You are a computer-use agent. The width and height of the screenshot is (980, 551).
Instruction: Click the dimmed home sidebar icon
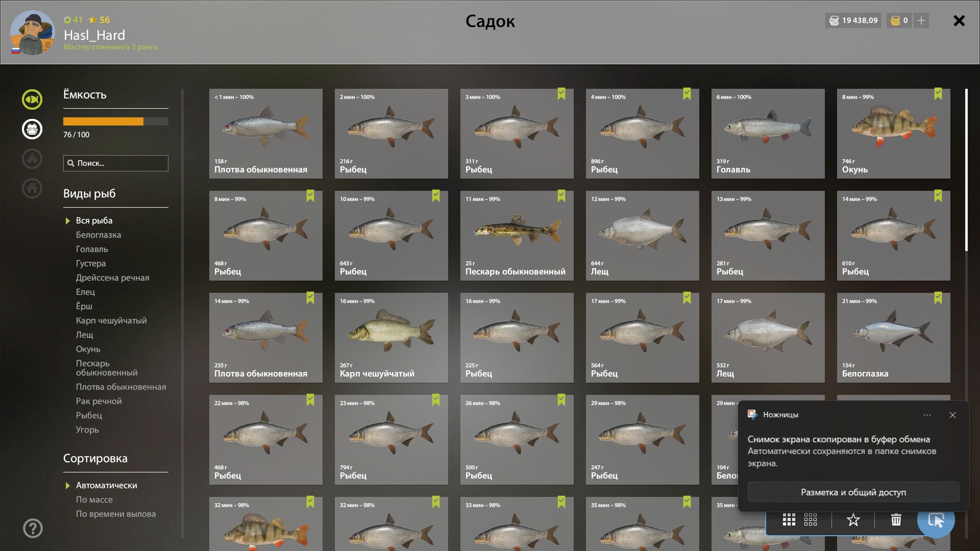click(32, 188)
